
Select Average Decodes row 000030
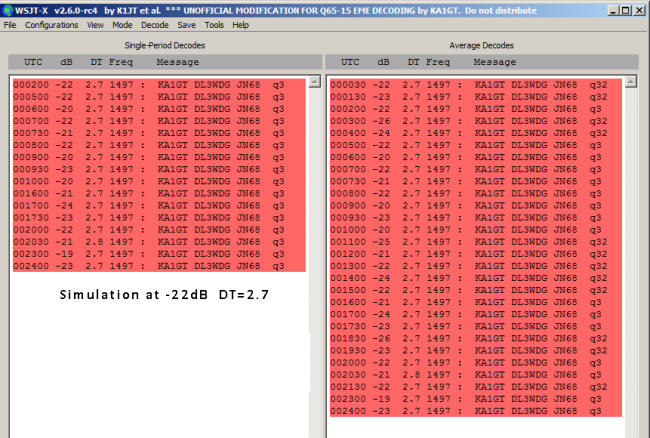click(x=476, y=85)
